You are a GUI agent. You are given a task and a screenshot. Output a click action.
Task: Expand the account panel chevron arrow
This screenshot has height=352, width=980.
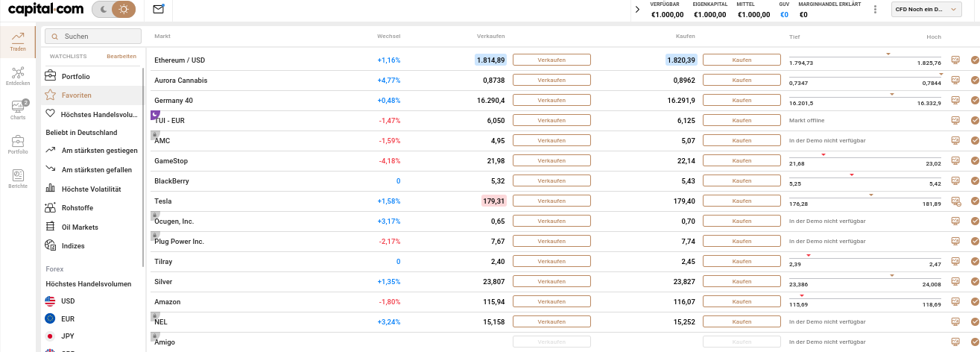(x=637, y=10)
